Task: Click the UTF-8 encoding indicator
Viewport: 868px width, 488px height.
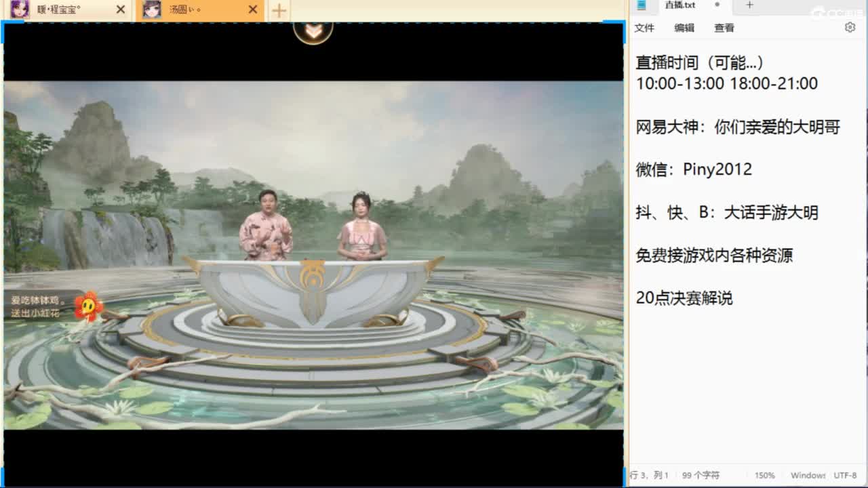Action: click(x=845, y=475)
